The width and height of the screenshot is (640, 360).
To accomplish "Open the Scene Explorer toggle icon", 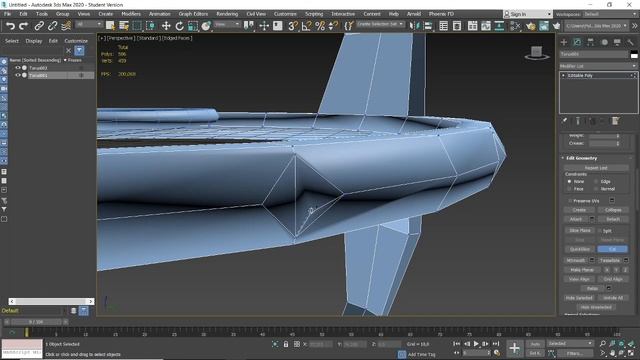I will point(443,26).
